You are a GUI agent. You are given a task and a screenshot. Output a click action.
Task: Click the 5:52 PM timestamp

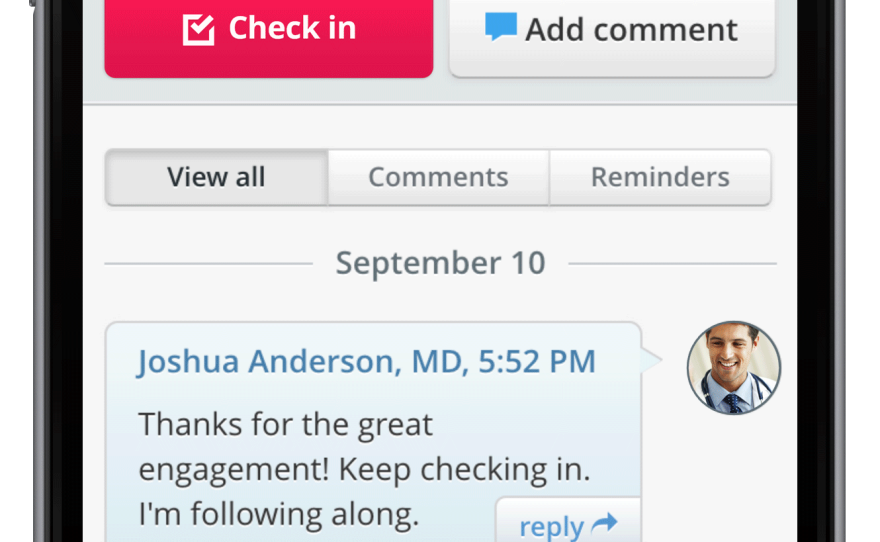coord(537,361)
